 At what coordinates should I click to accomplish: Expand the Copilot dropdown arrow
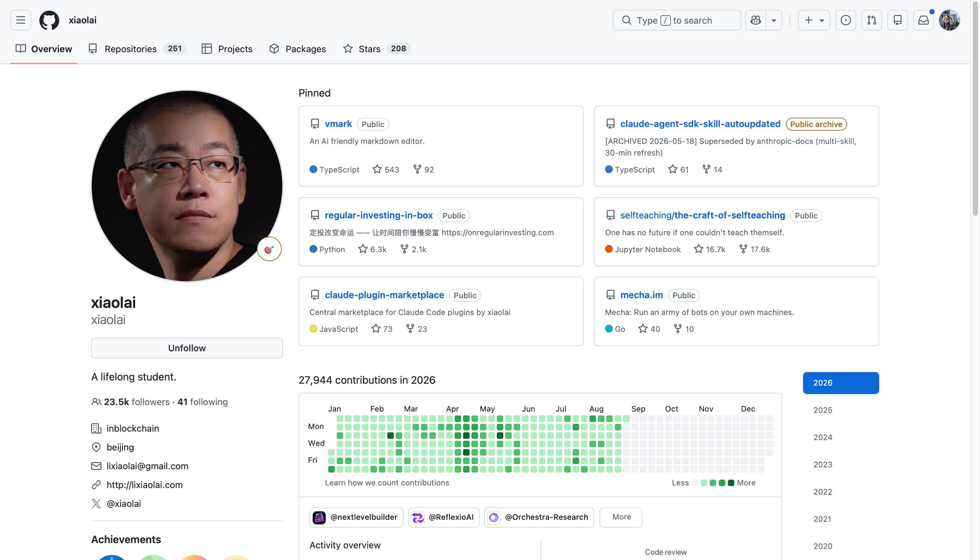(x=774, y=20)
